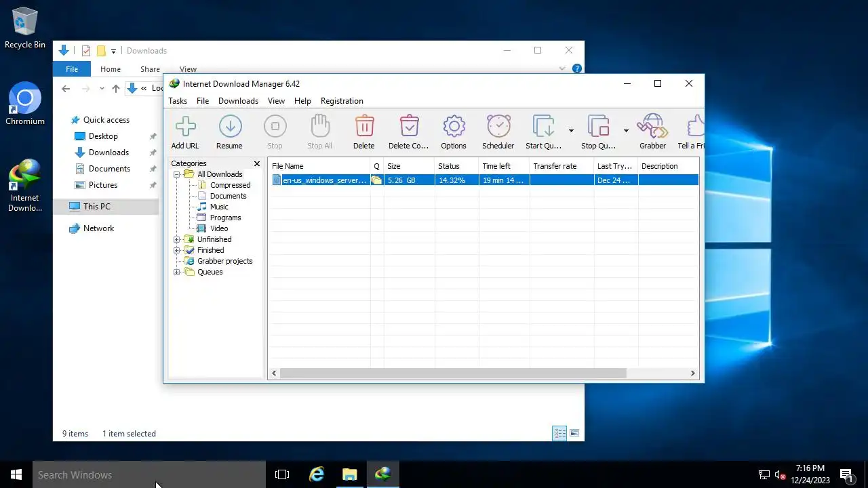Open the Downloads menu

pos(238,101)
